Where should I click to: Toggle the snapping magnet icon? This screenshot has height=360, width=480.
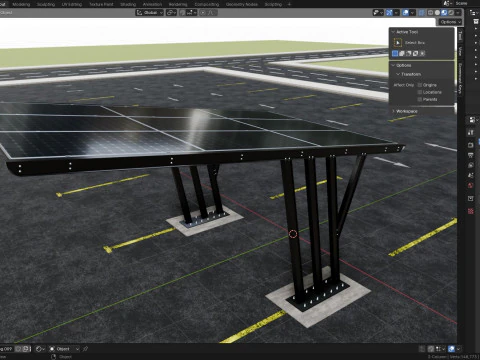pyautogui.click(x=182, y=13)
